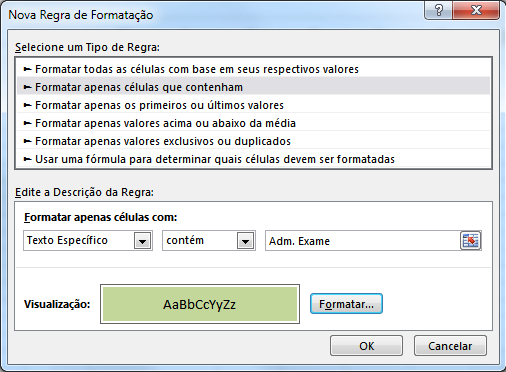Screen dimensions: 506x372
Task: Confirm the rule with OK
Action: (366, 346)
